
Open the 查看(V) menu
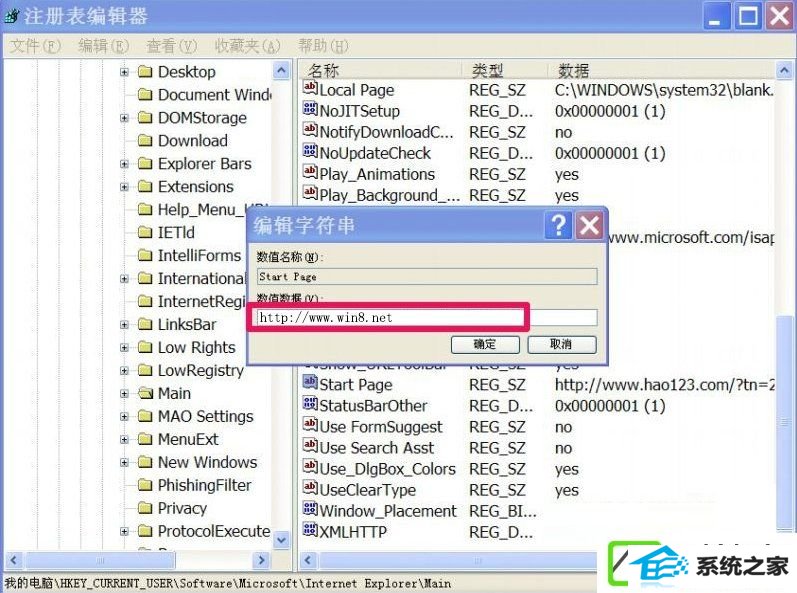coord(172,46)
